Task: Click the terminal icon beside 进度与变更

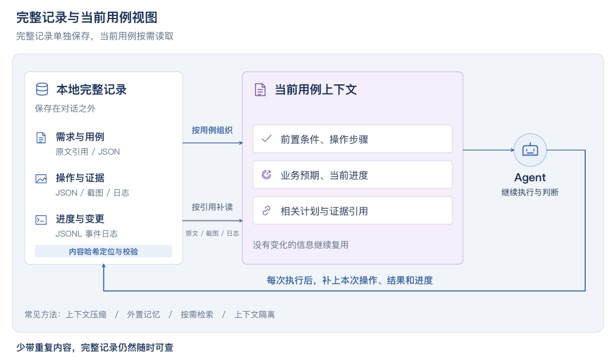Action: tap(41, 220)
